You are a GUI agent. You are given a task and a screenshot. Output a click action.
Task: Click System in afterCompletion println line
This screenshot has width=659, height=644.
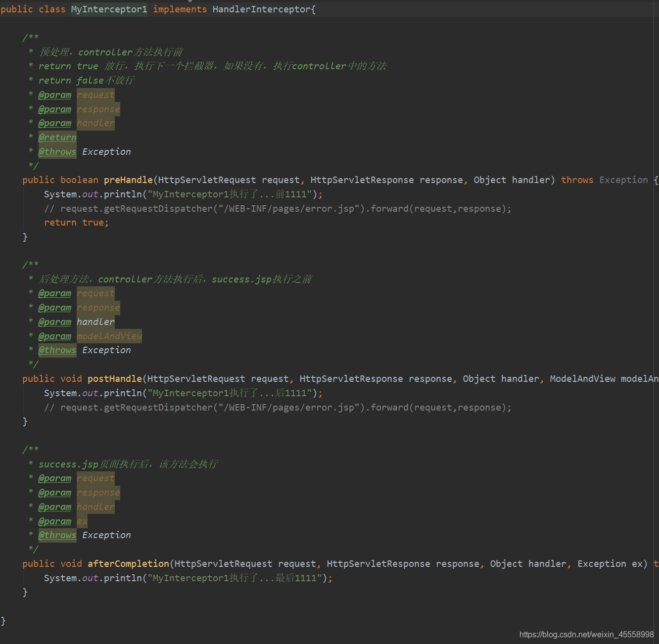pyautogui.click(x=60, y=578)
